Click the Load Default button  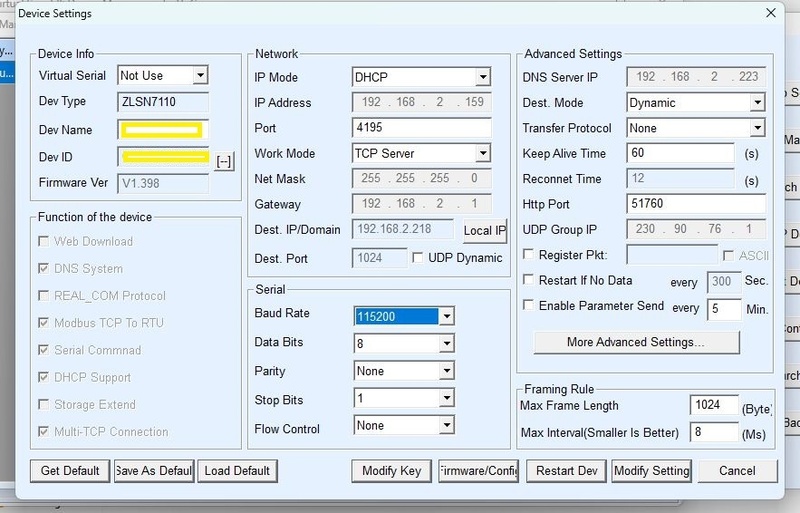[x=237, y=471]
